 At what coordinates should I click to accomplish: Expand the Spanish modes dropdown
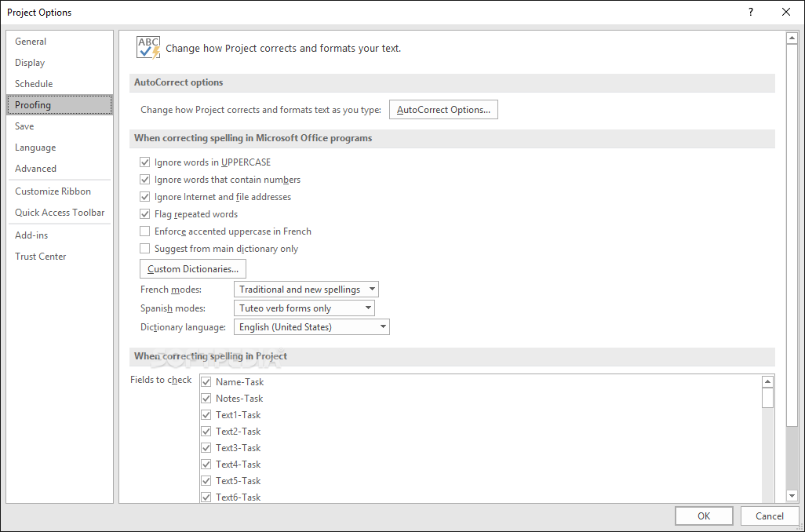point(304,308)
